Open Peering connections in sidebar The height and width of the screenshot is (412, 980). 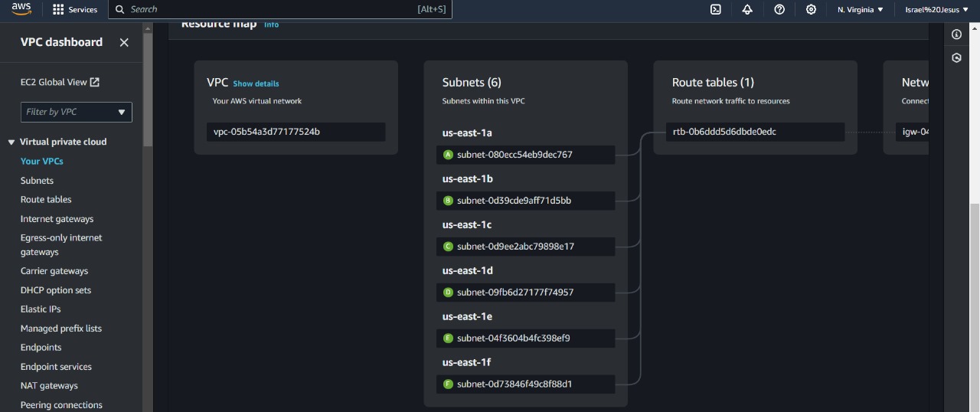[61, 404]
